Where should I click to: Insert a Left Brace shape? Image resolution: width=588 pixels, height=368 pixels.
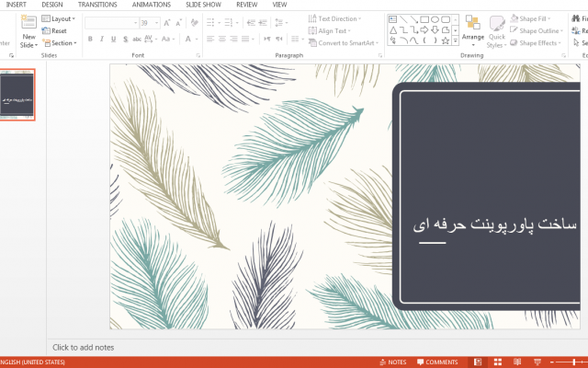(x=424, y=40)
